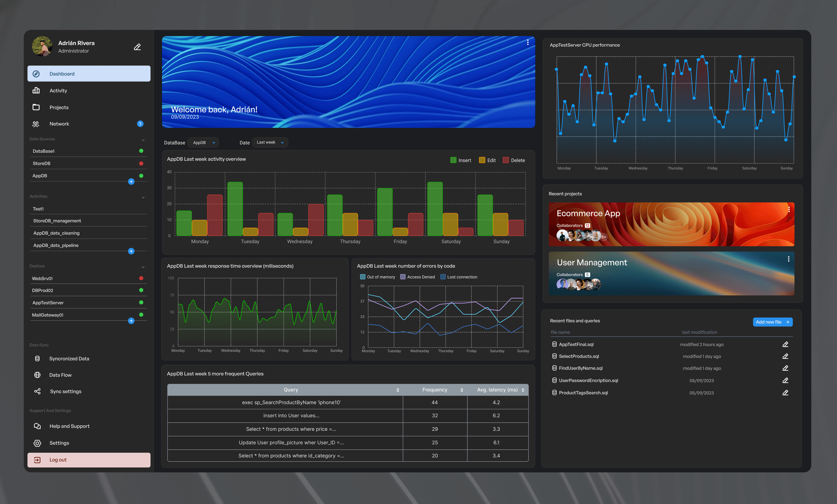Viewport: 837px width, 504px height.
Task: Click the edit pencil next to AppTestFinal.sql
Action: click(785, 344)
